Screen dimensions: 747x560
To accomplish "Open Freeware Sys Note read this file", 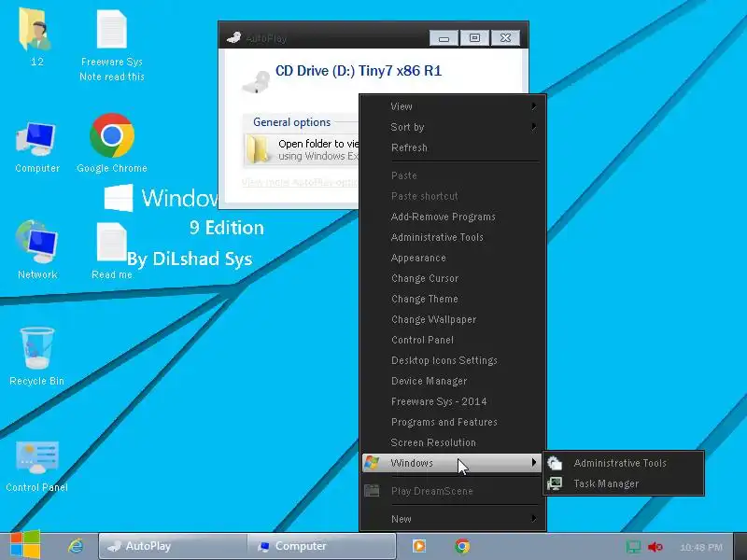I will click(112, 45).
